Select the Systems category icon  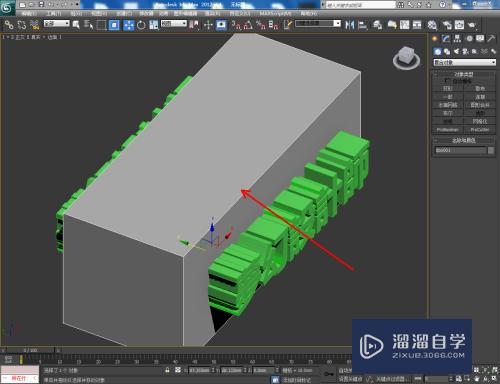pos(493,51)
